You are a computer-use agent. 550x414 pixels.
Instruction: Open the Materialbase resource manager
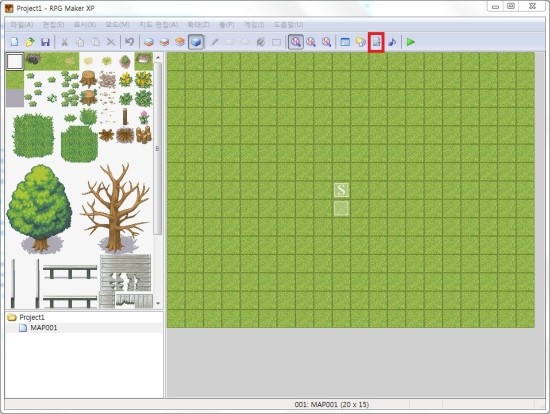click(x=361, y=42)
